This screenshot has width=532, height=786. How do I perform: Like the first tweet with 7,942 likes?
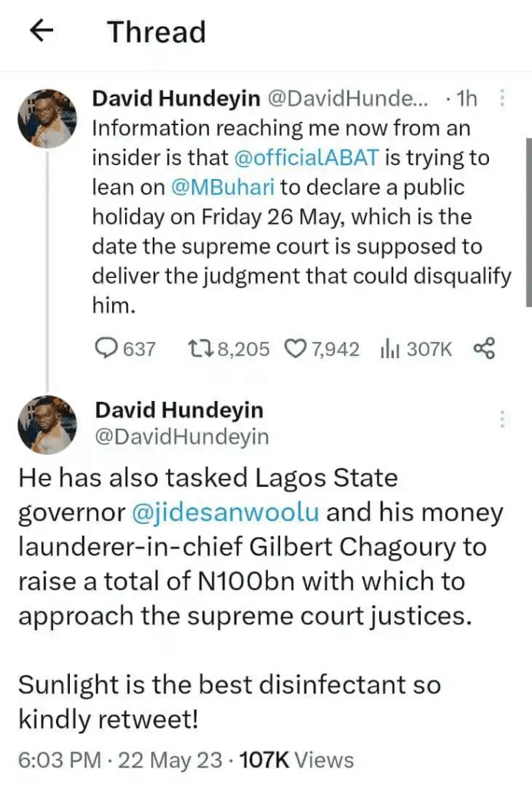coord(296,349)
